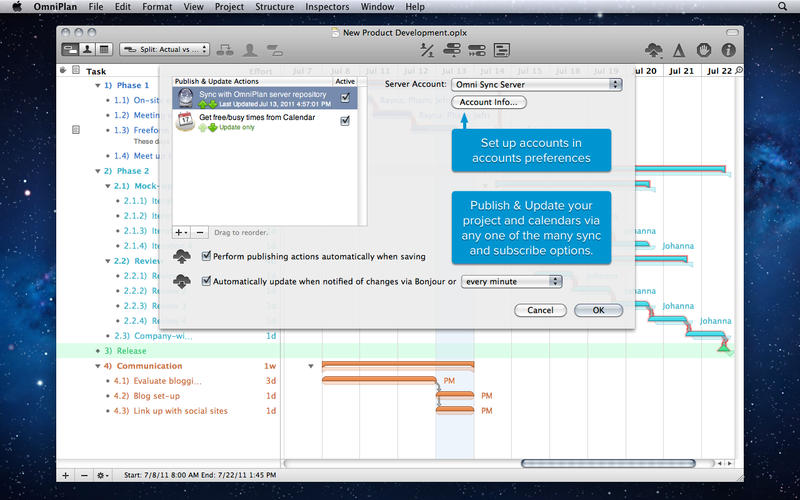
Task: Switch to the Calendar view icon
Action: [103, 48]
